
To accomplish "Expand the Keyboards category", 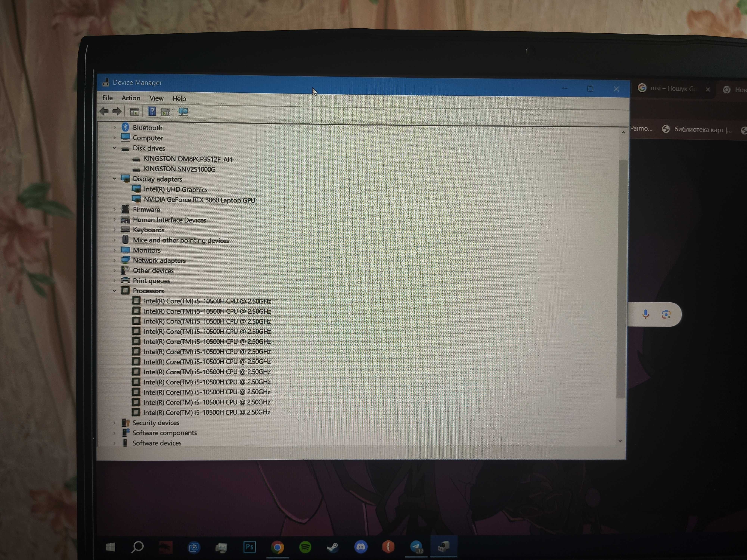I will click(x=114, y=230).
